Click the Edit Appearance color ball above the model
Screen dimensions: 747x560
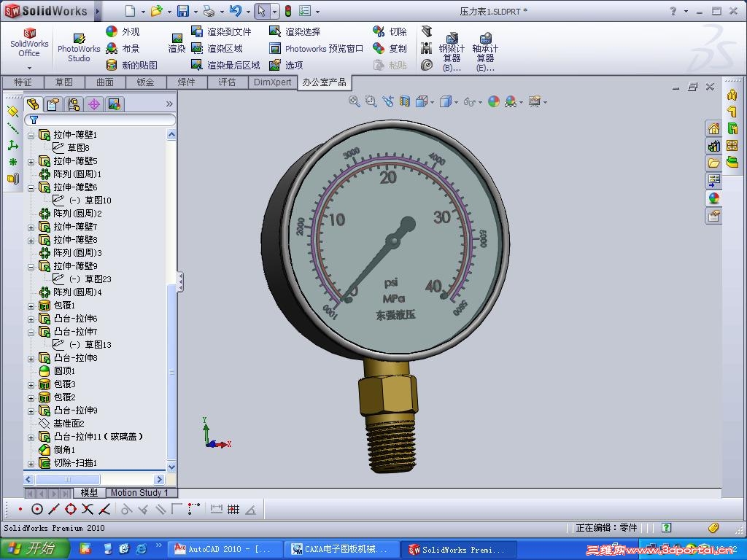pos(494,101)
